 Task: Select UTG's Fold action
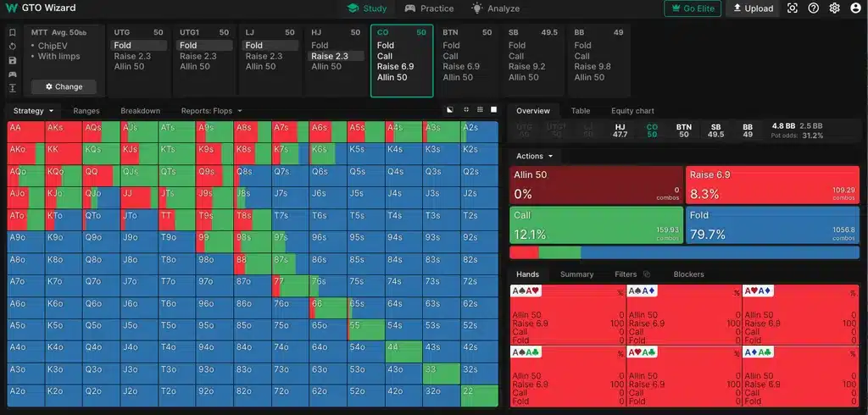pos(139,46)
